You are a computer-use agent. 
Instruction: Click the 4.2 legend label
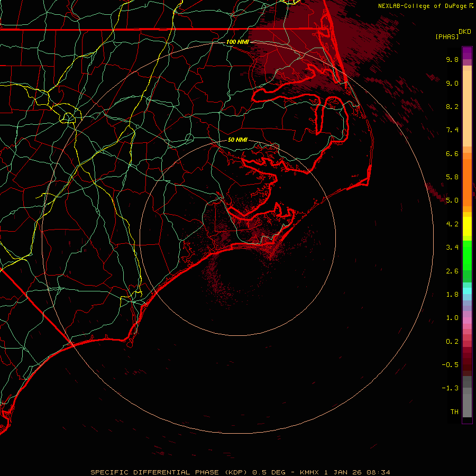(x=452, y=224)
